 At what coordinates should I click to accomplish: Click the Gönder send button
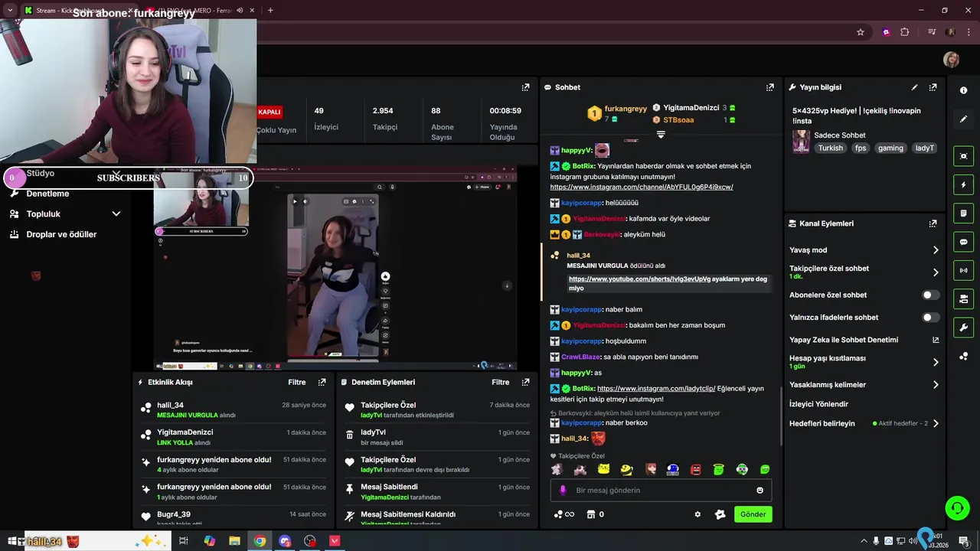753,514
